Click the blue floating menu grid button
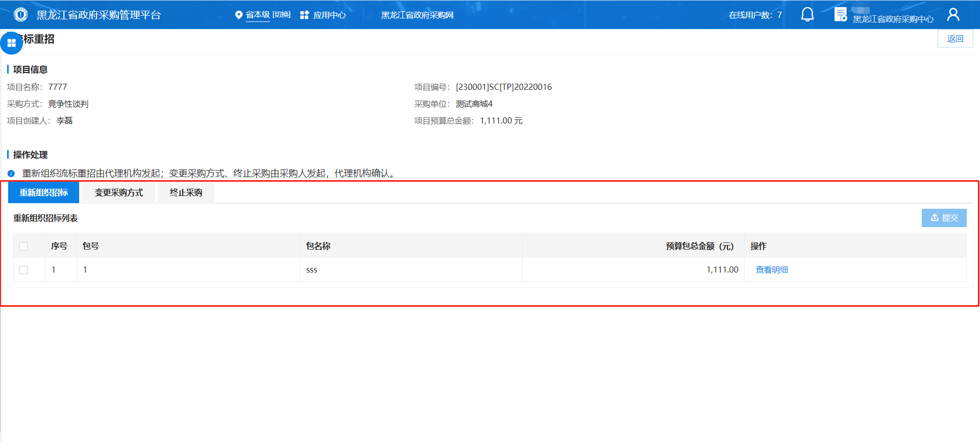This screenshot has width=980, height=442. 11,43
